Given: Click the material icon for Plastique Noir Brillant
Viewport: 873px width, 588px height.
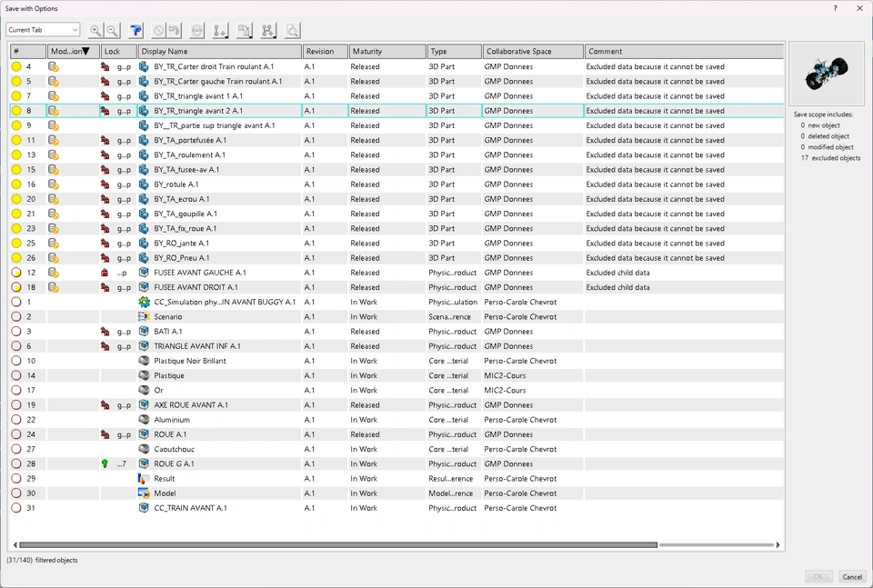Looking at the screenshot, I should point(144,361).
